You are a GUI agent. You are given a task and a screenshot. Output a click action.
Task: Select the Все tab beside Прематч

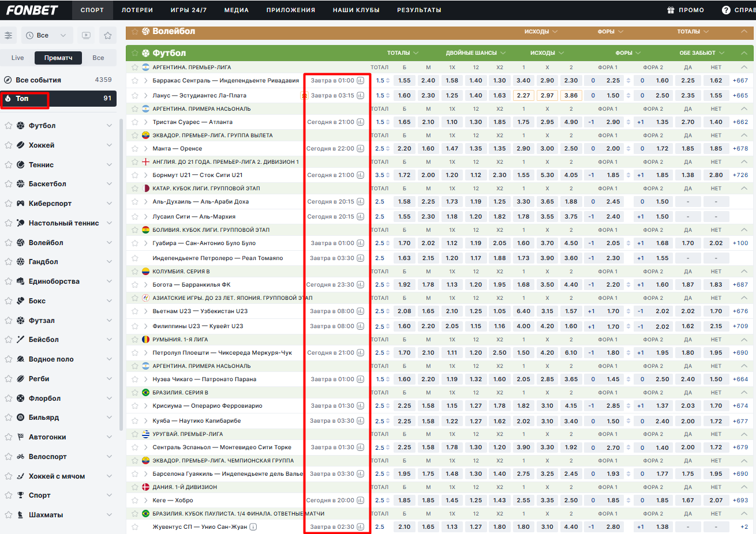98,58
